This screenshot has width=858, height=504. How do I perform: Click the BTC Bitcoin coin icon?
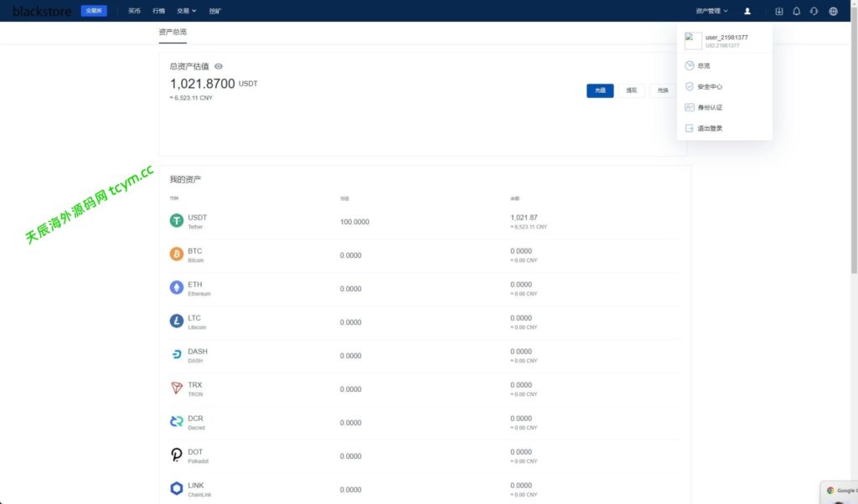click(x=177, y=255)
